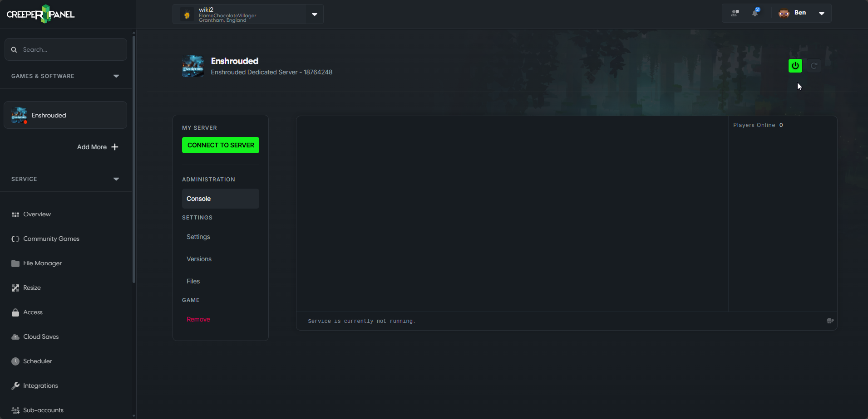The image size is (868, 419).
Task: Open the Settings menu item
Action: (x=198, y=237)
